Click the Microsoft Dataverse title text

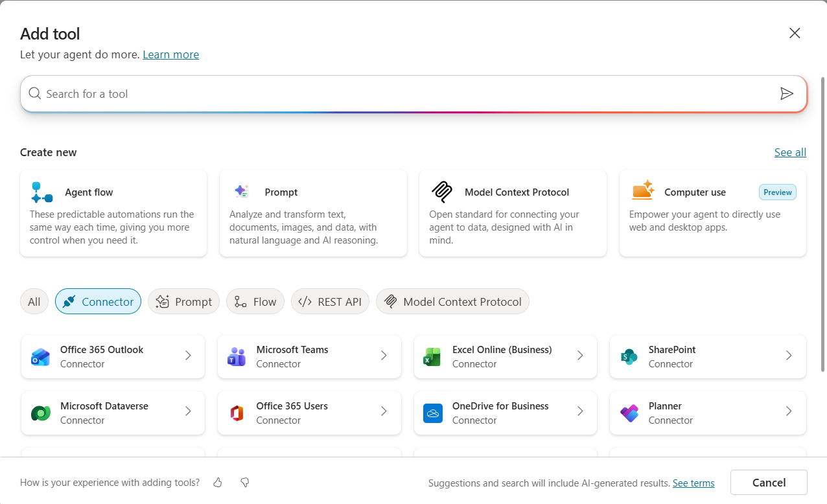tap(104, 406)
